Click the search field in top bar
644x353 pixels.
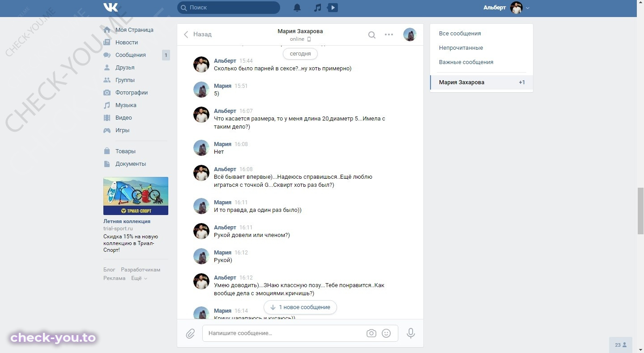[229, 8]
